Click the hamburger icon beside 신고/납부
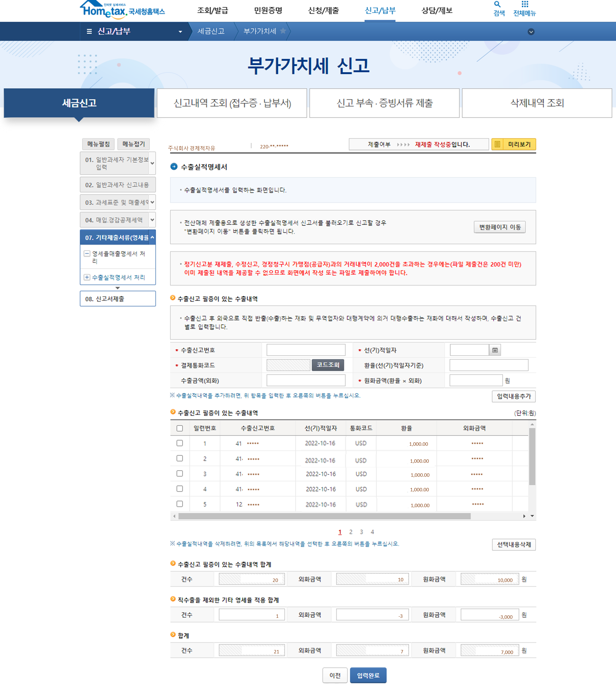The width and height of the screenshot is (616, 695). click(x=89, y=32)
